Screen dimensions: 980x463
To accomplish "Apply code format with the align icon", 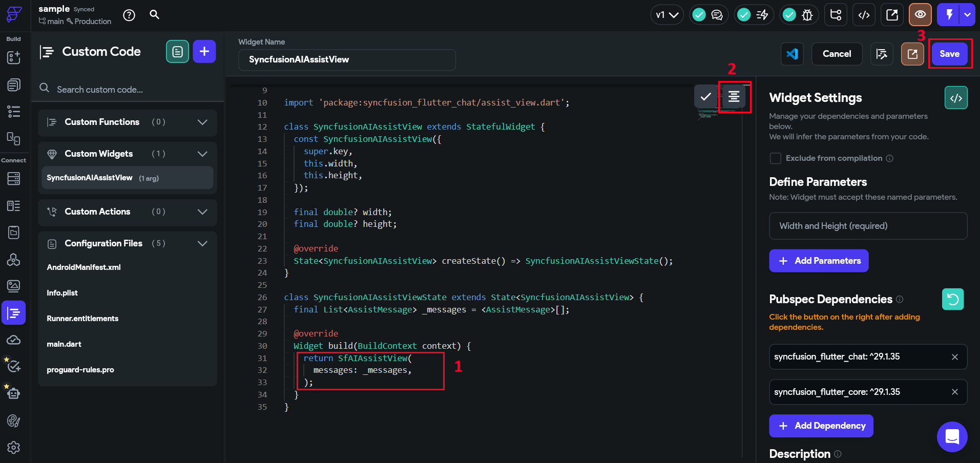I will [734, 97].
